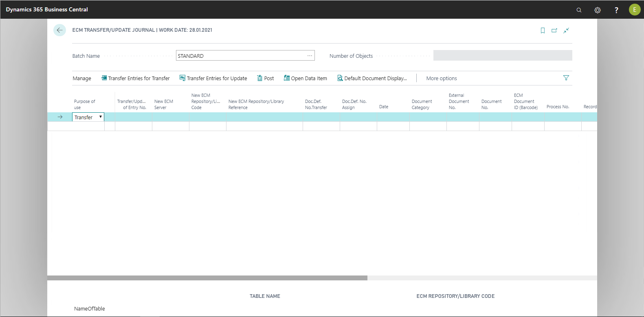
Task: Open the user account avatar
Action: (634, 10)
